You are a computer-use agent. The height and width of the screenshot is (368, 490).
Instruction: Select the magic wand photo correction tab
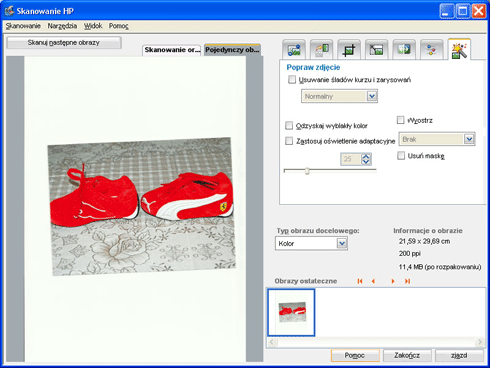[x=459, y=50]
